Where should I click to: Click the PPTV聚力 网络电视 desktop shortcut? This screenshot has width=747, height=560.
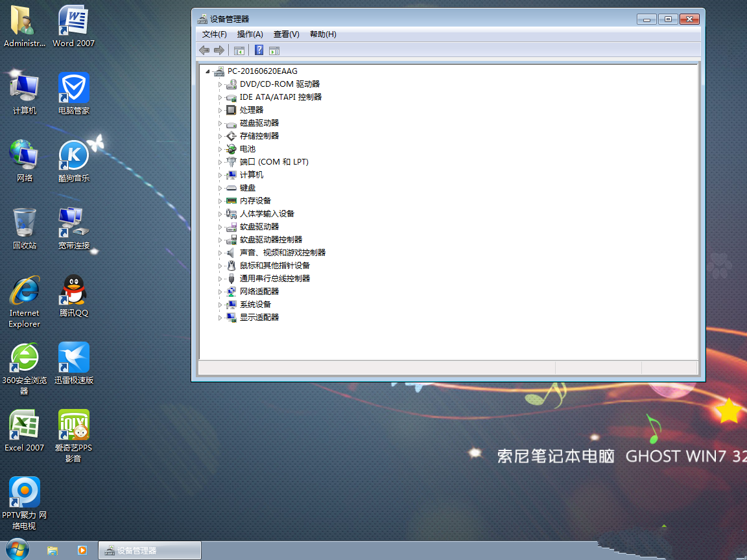[x=24, y=504]
